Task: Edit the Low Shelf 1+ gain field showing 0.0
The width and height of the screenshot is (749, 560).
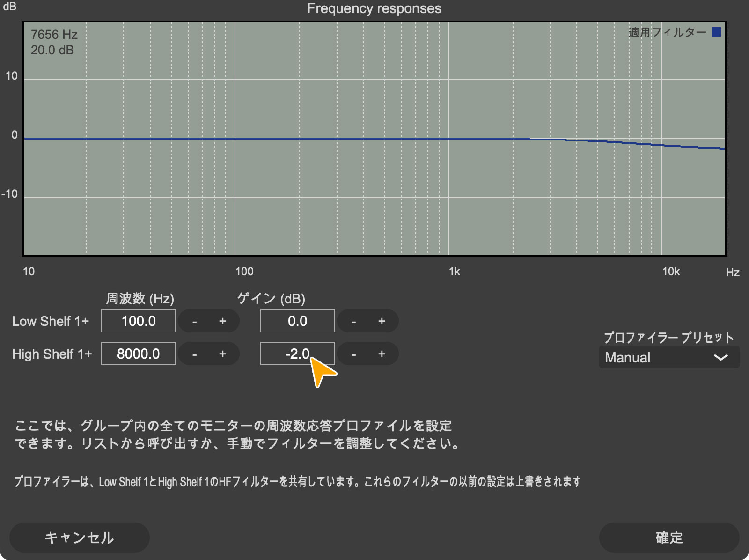Action: (x=297, y=321)
